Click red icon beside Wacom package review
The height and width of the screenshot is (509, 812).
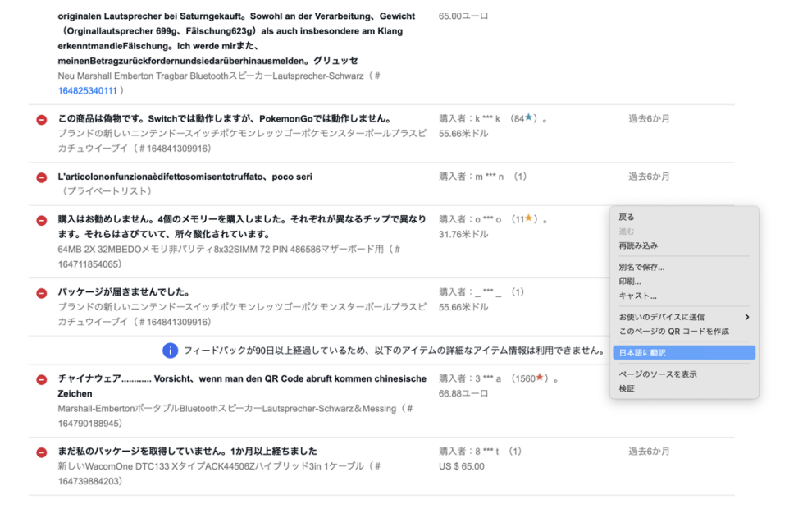[x=41, y=452]
